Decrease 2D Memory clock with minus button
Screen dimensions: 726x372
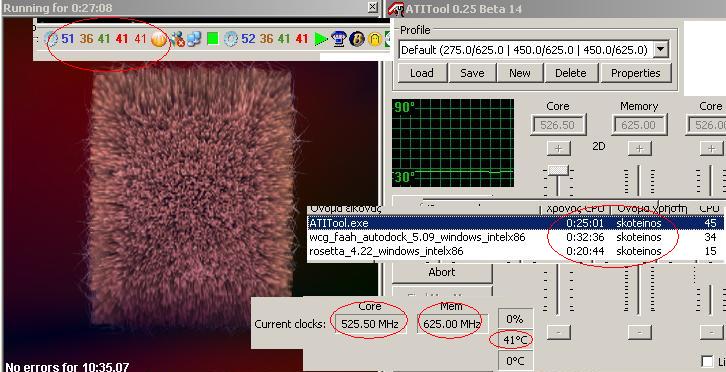pyautogui.click(x=639, y=332)
